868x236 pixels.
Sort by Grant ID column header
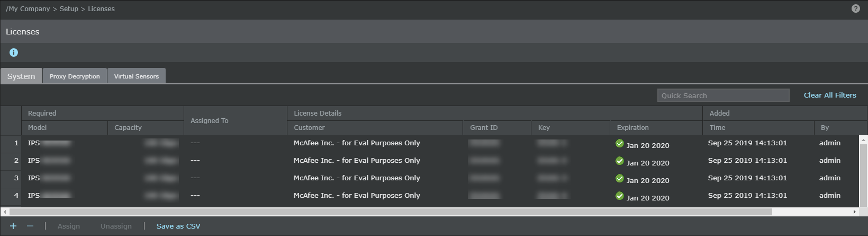tap(498, 127)
